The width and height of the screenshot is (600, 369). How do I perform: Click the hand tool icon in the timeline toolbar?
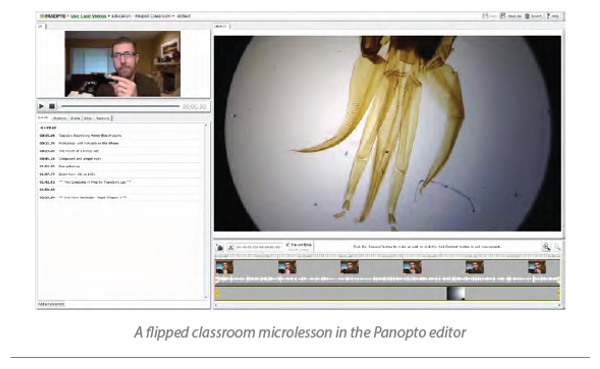pos(220,247)
